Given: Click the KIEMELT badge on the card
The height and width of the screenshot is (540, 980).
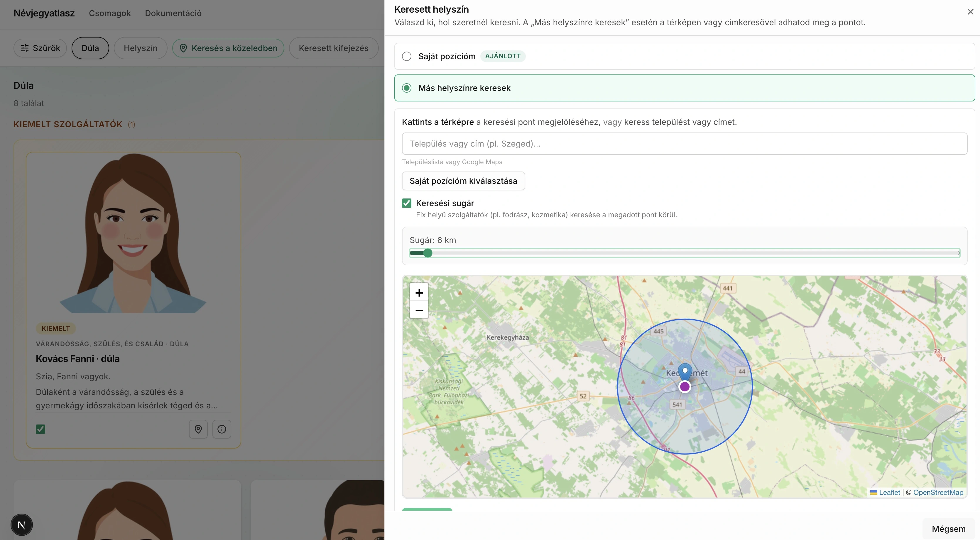Looking at the screenshot, I should (55, 328).
